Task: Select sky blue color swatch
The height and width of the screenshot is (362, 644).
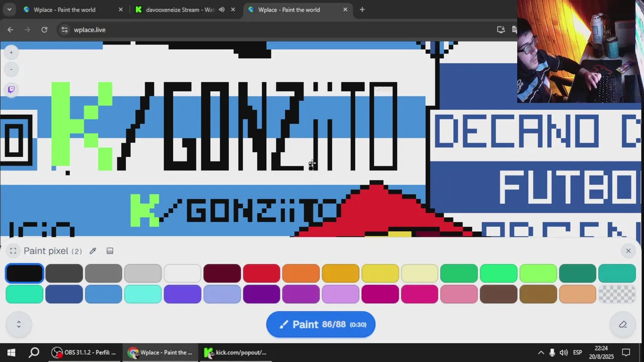Action: pos(104,294)
